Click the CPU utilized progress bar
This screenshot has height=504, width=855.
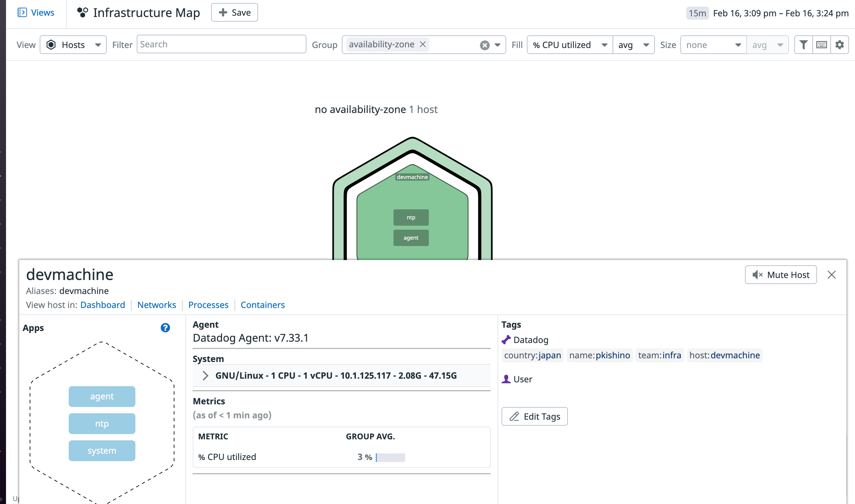pos(390,457)
